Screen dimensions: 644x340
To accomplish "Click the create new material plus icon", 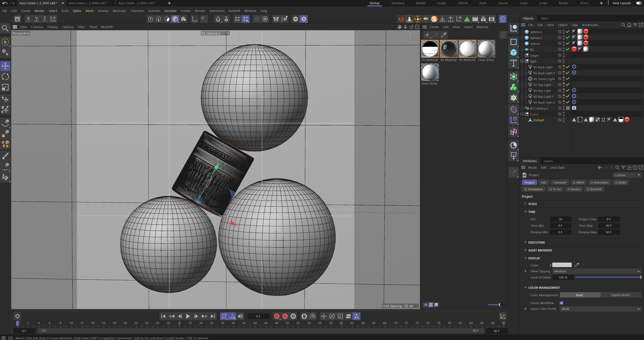I will 427,35.
